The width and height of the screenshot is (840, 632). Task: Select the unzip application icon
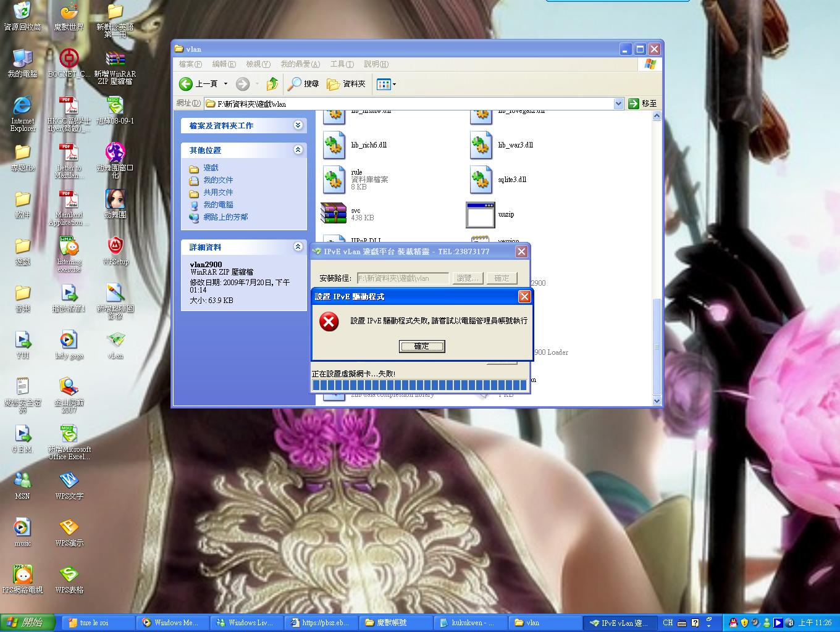480,214
